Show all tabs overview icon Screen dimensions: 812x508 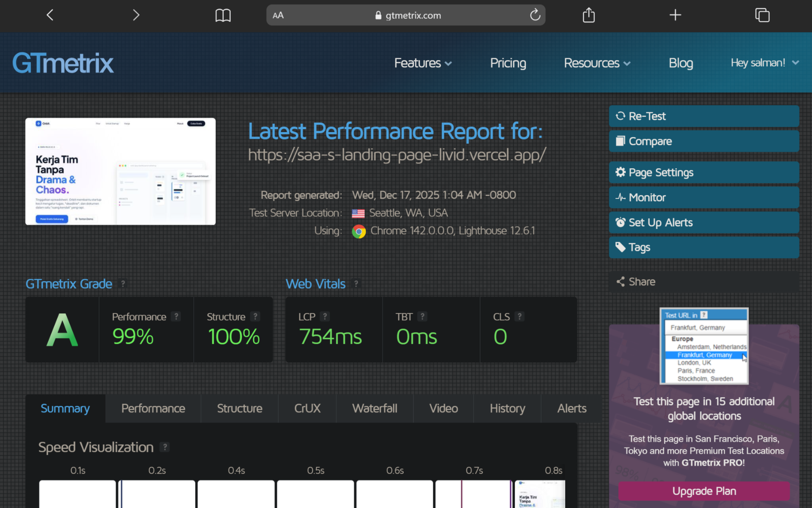pyautogui.click(x=762, y=15)
